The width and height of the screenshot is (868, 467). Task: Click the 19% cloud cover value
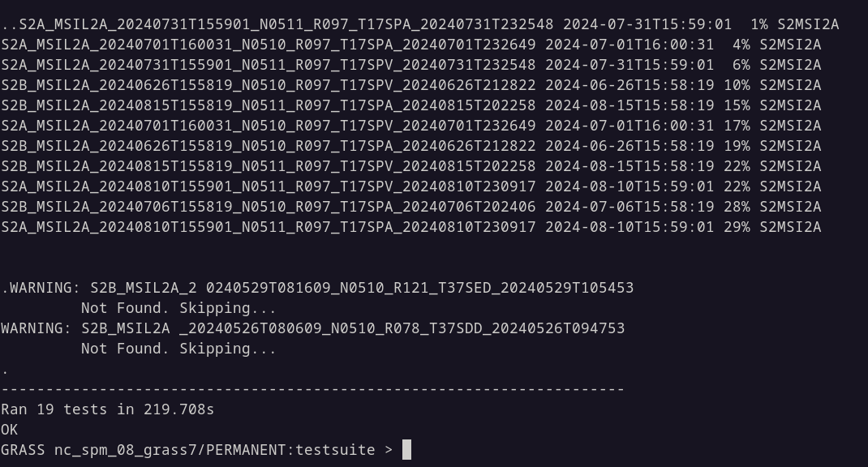737,146
